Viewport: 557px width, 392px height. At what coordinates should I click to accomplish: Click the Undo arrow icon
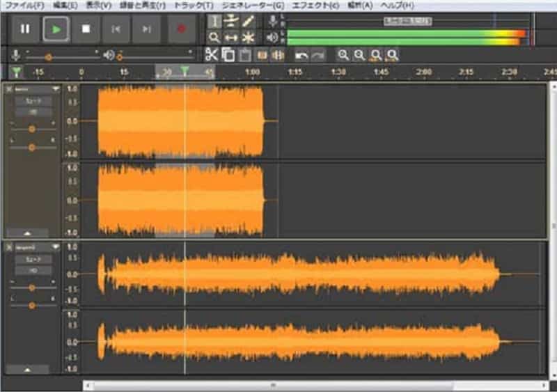tap(301, 54)
